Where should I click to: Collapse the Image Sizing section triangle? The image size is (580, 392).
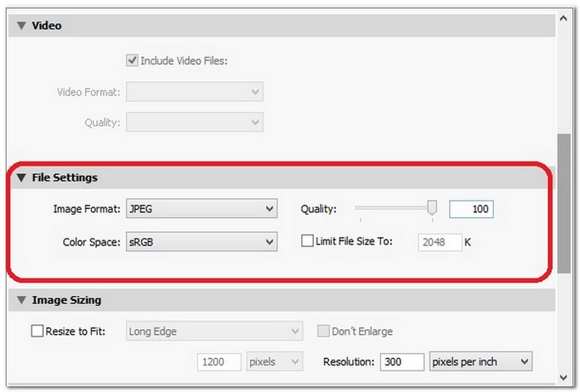point(21,300)
